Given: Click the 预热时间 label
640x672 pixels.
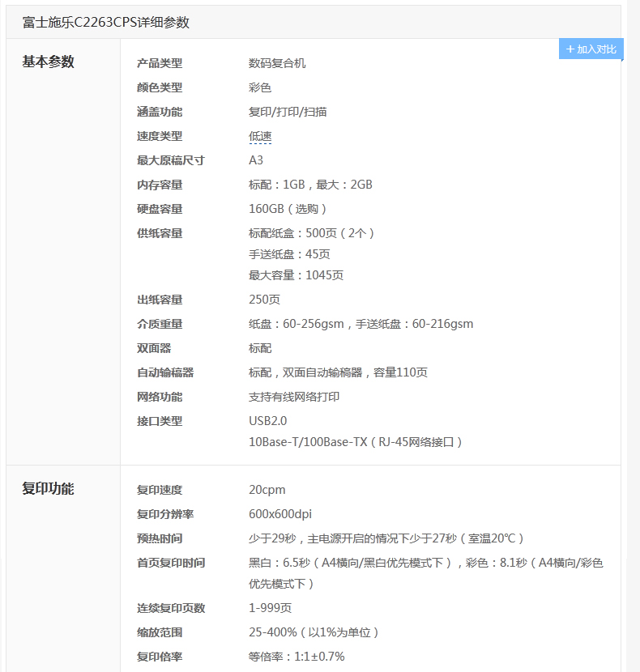Looking at the screenshot, I should [160, 538].
